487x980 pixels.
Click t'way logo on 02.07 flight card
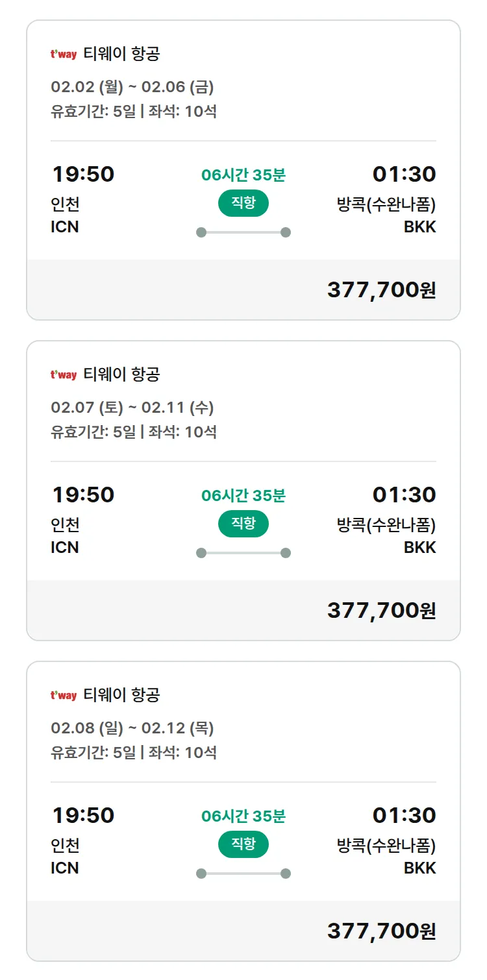point(64,375)
